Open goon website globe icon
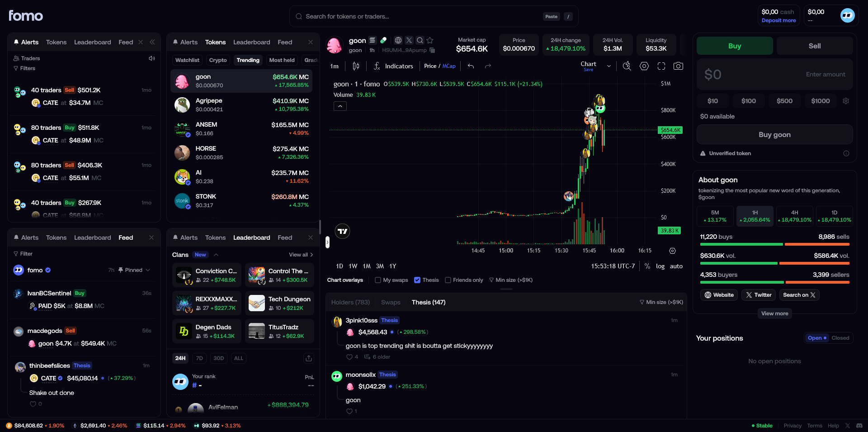 point(398,40)
